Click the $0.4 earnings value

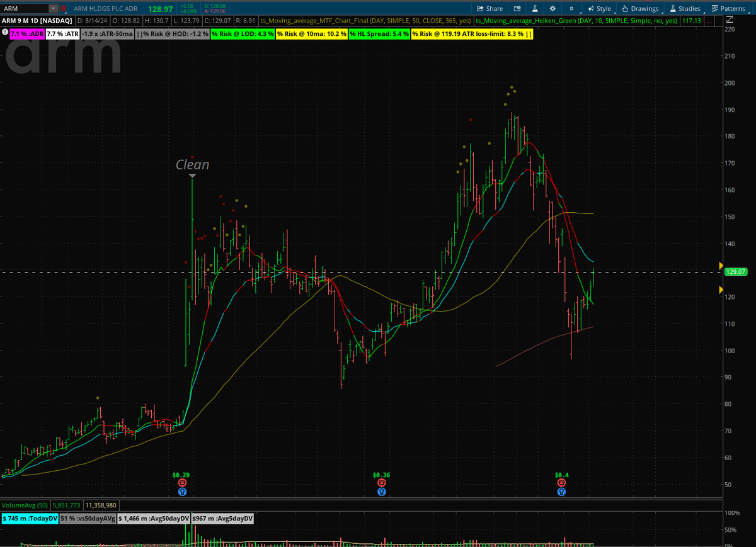(561, 475)
